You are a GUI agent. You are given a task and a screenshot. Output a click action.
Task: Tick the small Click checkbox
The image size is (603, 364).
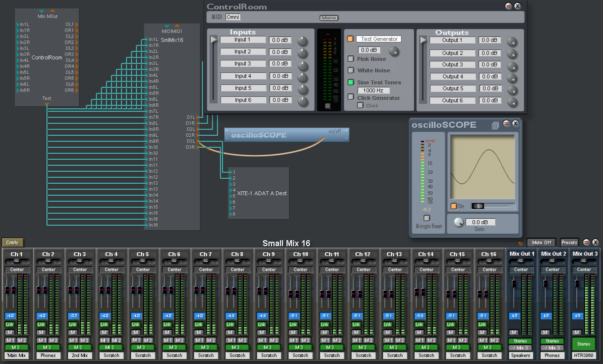point(360,105)
